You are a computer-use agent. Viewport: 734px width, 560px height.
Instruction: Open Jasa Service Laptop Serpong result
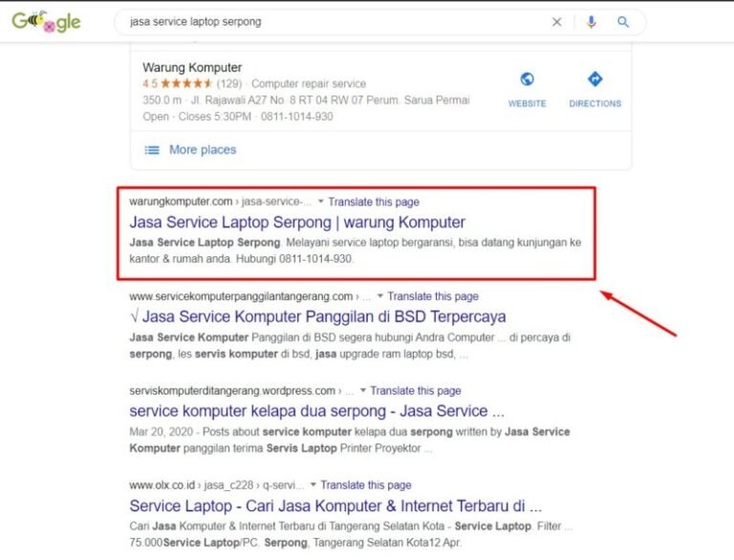pyautogui.click(x=297, y=223)
